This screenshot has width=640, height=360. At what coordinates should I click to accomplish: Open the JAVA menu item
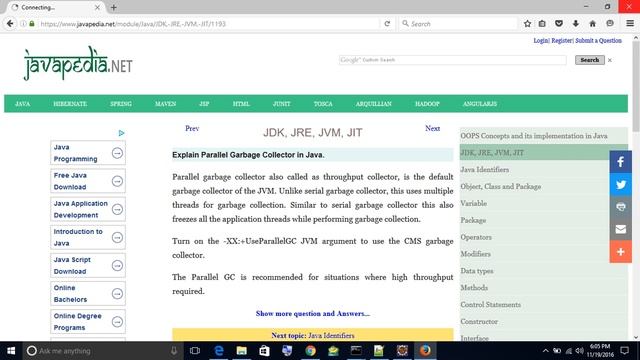coord(22,104)
